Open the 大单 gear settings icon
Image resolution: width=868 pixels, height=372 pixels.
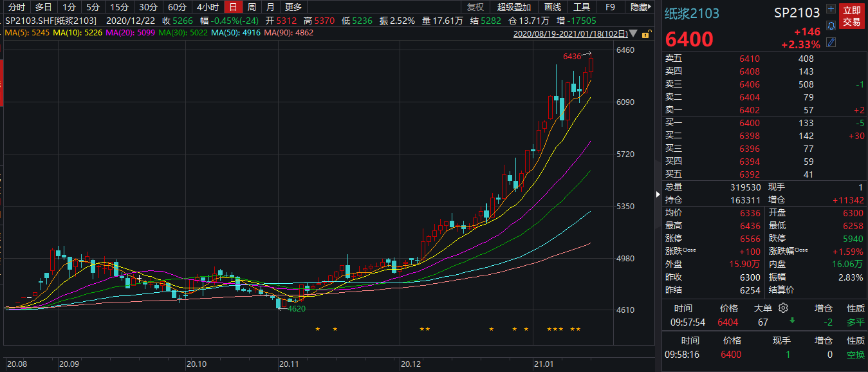(783, 308)
